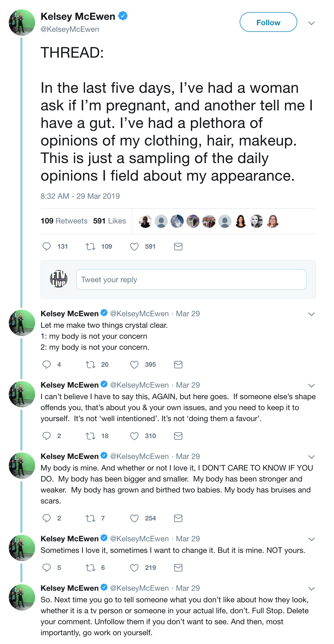Image resolution: width=334 pixels, height=644 pixels.
Task: Retweet the main tweet showing 109 retweets
Action: click(x=90, y=247)
